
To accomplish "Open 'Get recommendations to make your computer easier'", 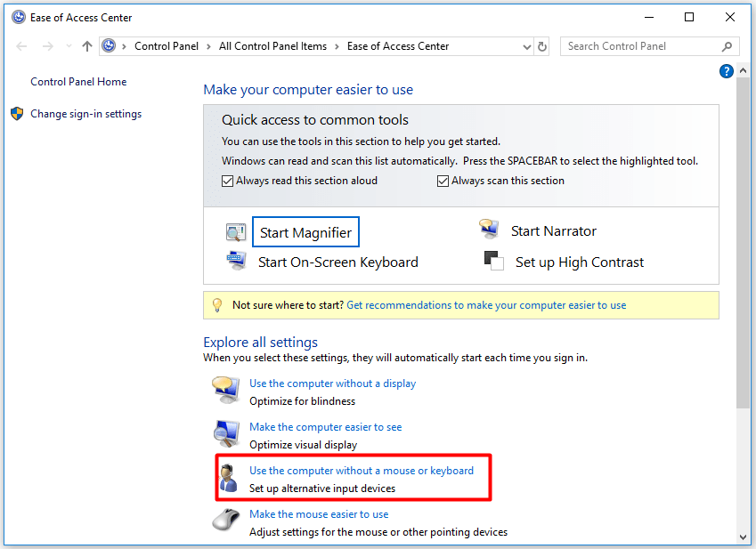I will 486,304.
